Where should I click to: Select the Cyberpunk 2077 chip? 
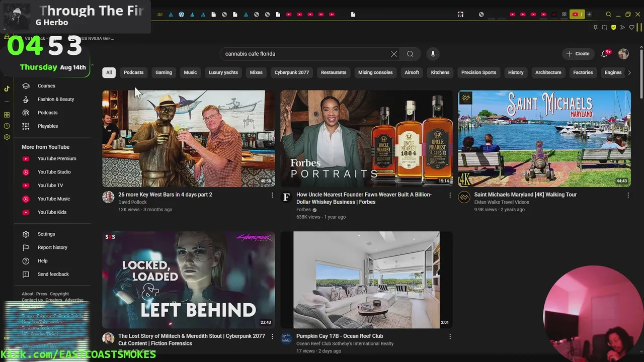[291, 72]
